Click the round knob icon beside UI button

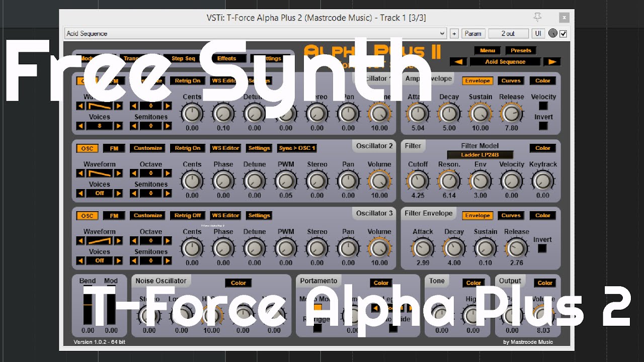pyautogui.click(x=553, y=33)
